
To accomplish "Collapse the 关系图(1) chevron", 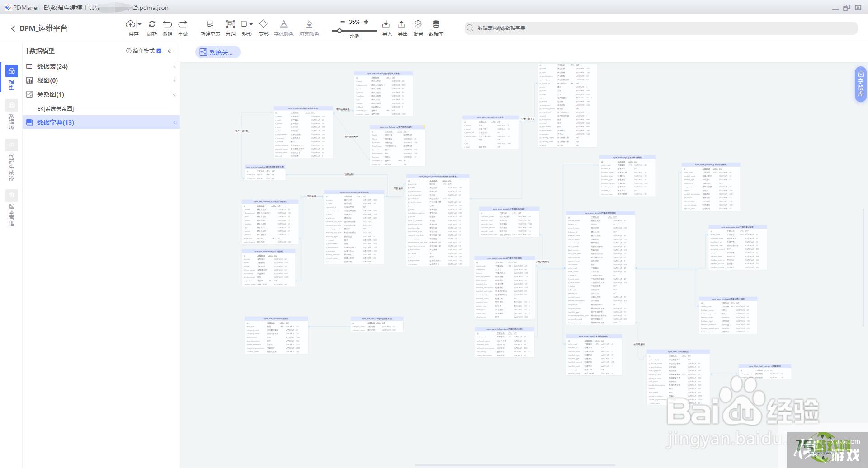I will click(x=175, y=94).
